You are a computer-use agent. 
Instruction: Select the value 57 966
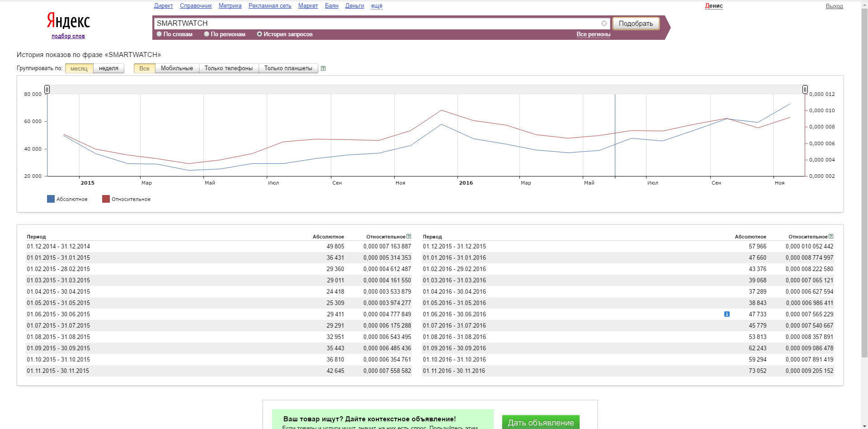click(x=758, y=247)
